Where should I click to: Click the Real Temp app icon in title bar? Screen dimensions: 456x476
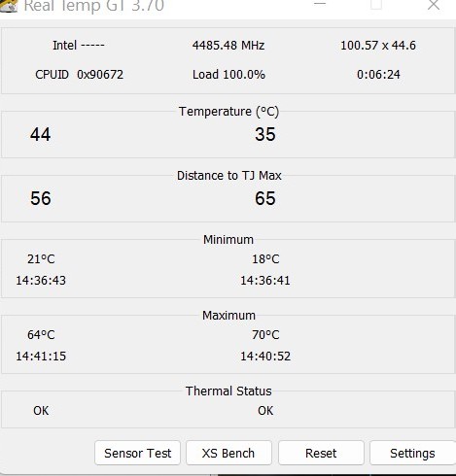pos(9,6)
